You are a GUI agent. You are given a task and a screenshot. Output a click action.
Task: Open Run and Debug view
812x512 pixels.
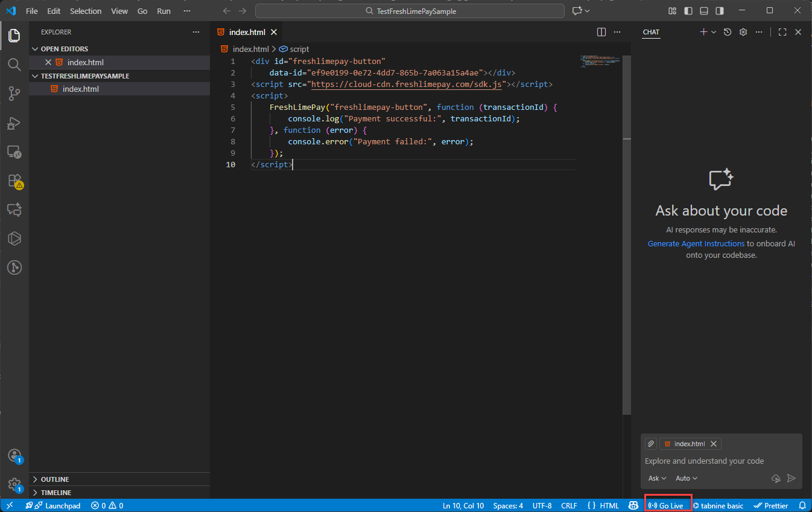pos(14,123)
